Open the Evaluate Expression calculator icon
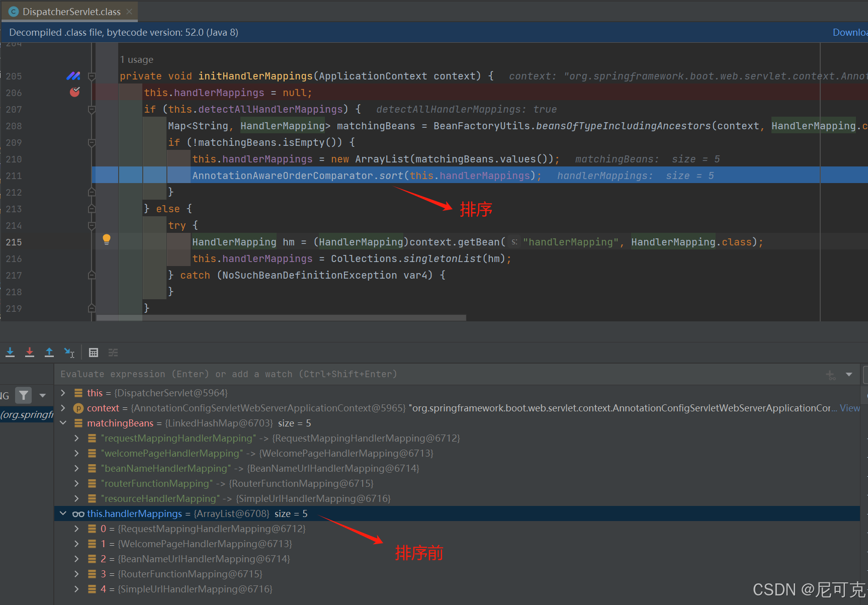The height and width of the screenshot is (605, 868). click(94, 353)
